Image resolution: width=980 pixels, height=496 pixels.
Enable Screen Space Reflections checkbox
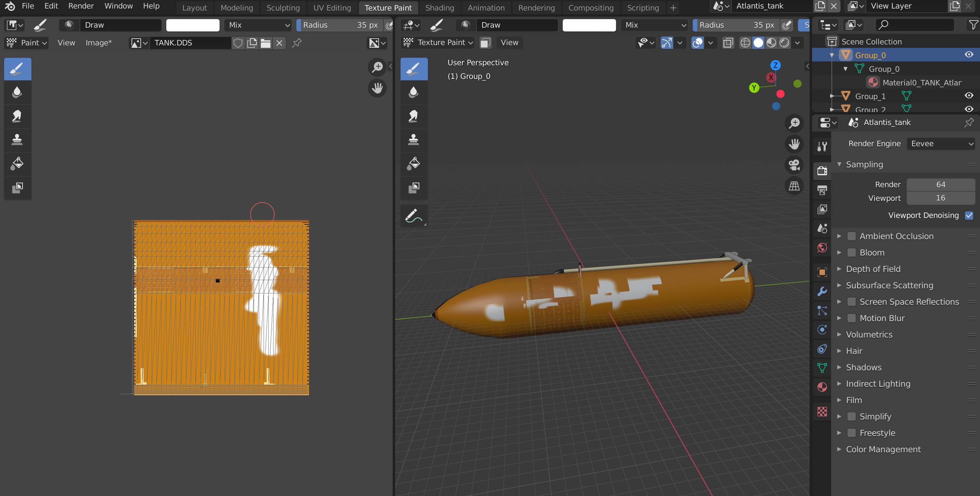tap(851, 302)
